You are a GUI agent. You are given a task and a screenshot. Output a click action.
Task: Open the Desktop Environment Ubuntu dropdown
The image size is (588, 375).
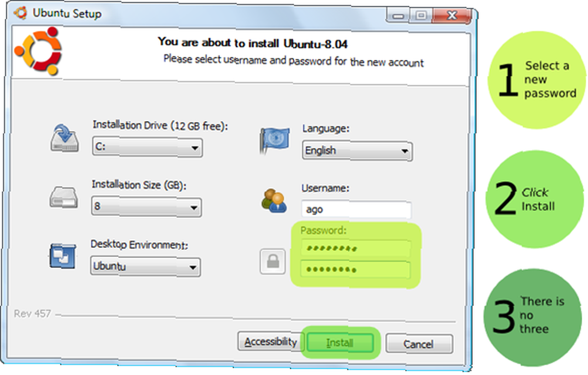pyautogui.click(x=145, y=267)
